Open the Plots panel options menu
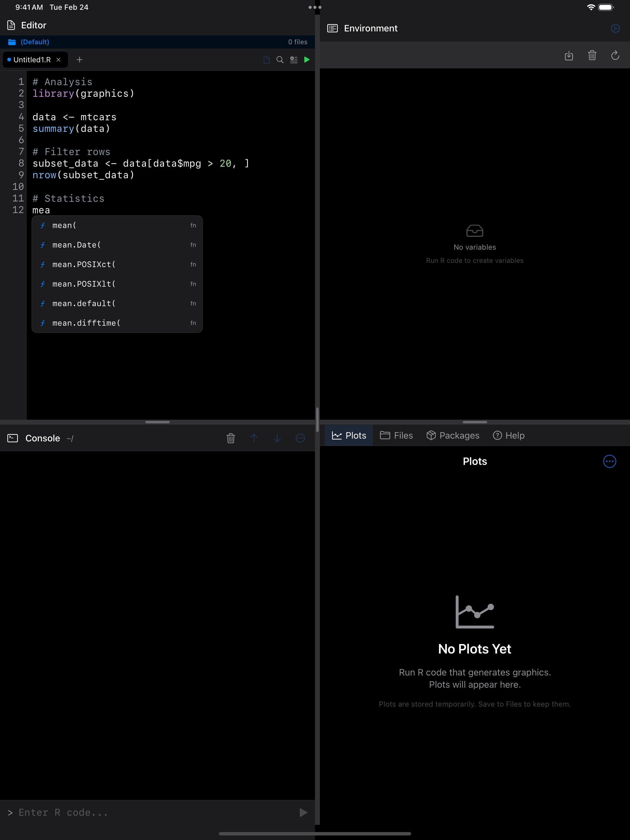This screenshot has width=630, height=840. pyautogui.click(x=609, y=462)
